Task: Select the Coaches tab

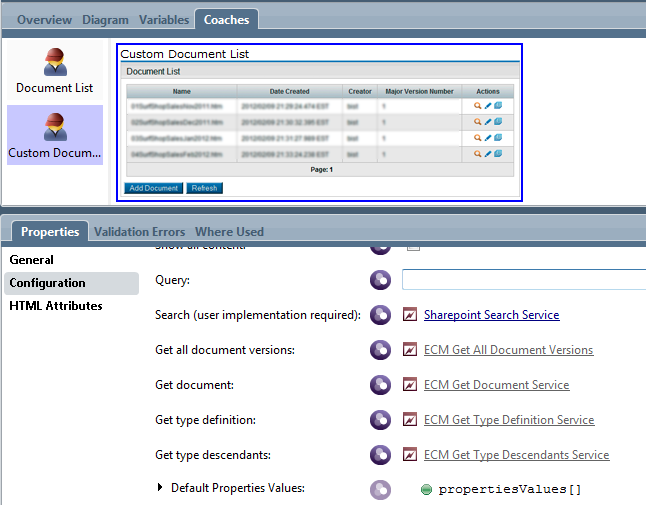Action: [x=226, y=20]
